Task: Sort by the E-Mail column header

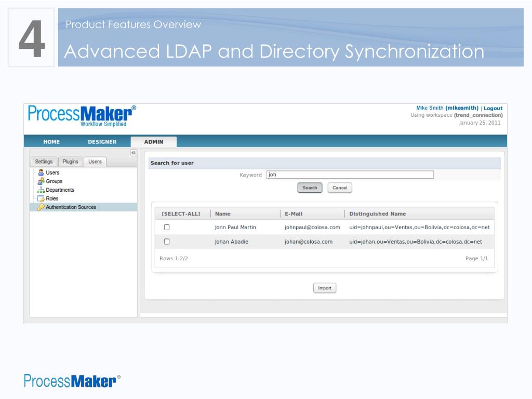Action: pos(294,214)
